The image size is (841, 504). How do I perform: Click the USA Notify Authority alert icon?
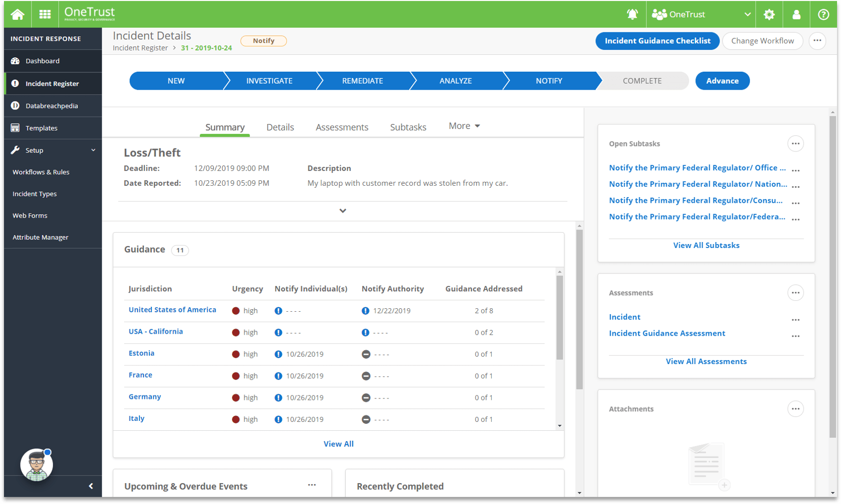tap(365, 311)
